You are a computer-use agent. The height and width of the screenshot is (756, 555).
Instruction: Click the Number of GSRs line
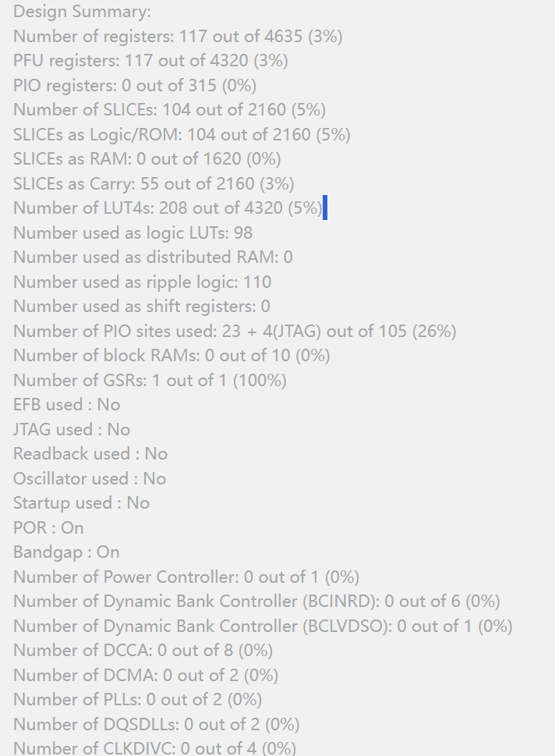pyautogui.click(x=150, y=381)
